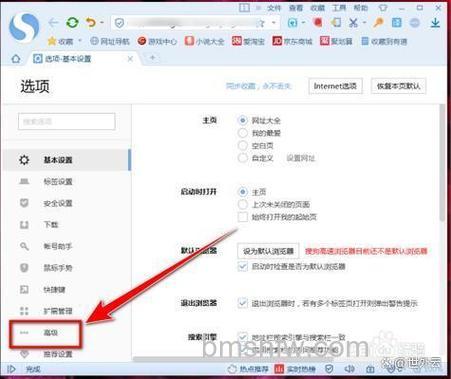Select 我的最爱 homepage radio button
The image size is (451, 379).
coord(243,133)
